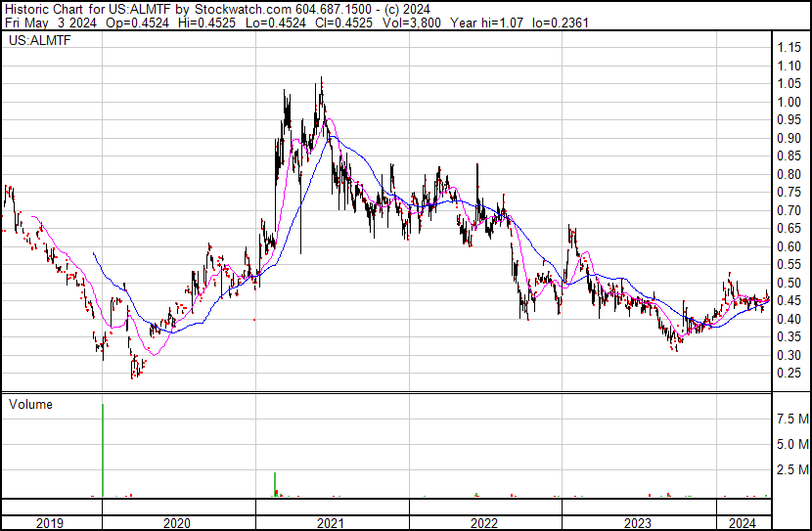The width and height of the screenshot is (812, 531).
Task: Click the tall green volume spike at the start of 2020
Action: click(x=103, y=450)
